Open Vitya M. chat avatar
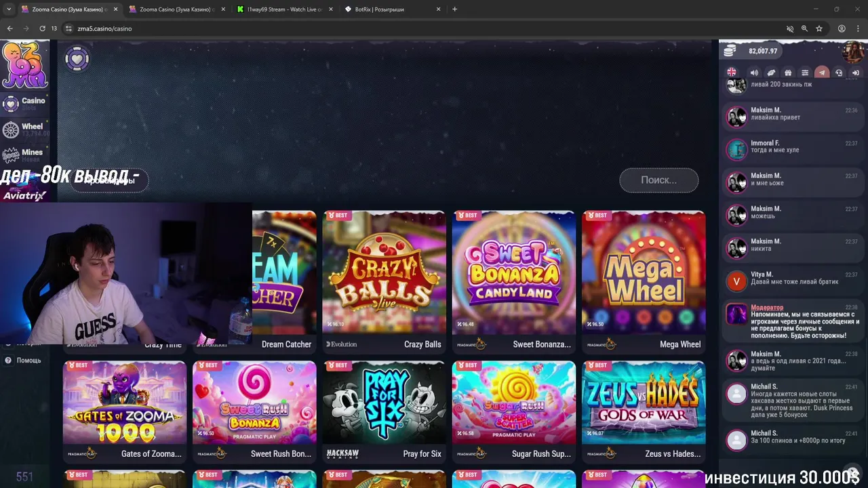This screenshot has height=488, width=868. pos(736,281)
